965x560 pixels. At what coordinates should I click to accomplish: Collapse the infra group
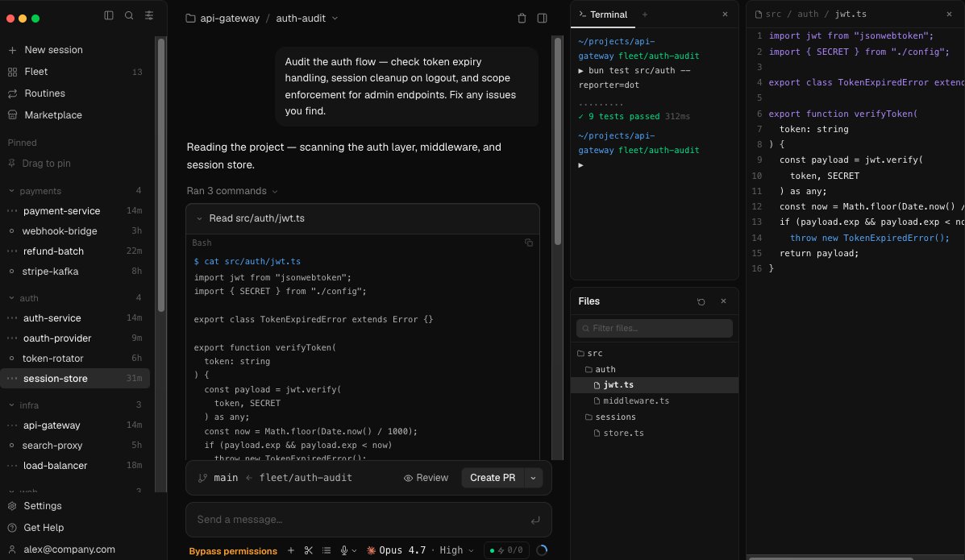point(11,405)
